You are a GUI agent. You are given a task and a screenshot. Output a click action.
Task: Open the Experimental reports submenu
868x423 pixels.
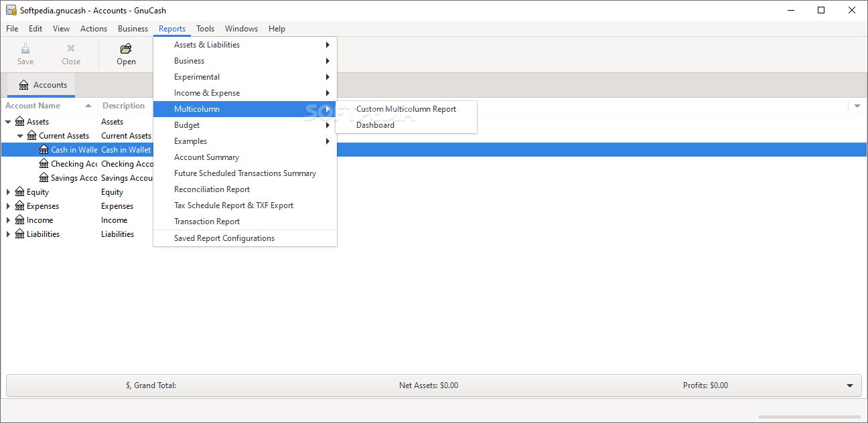coord(245,77)
